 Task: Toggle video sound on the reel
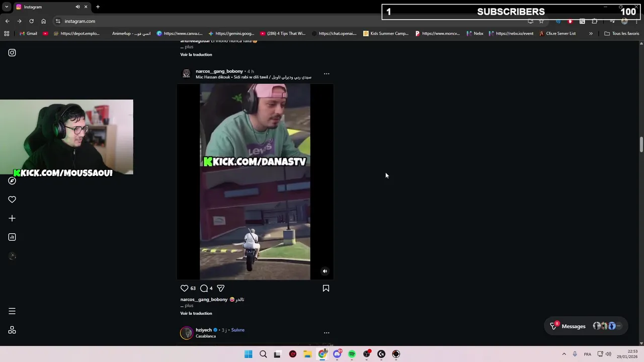pos(325,271)
